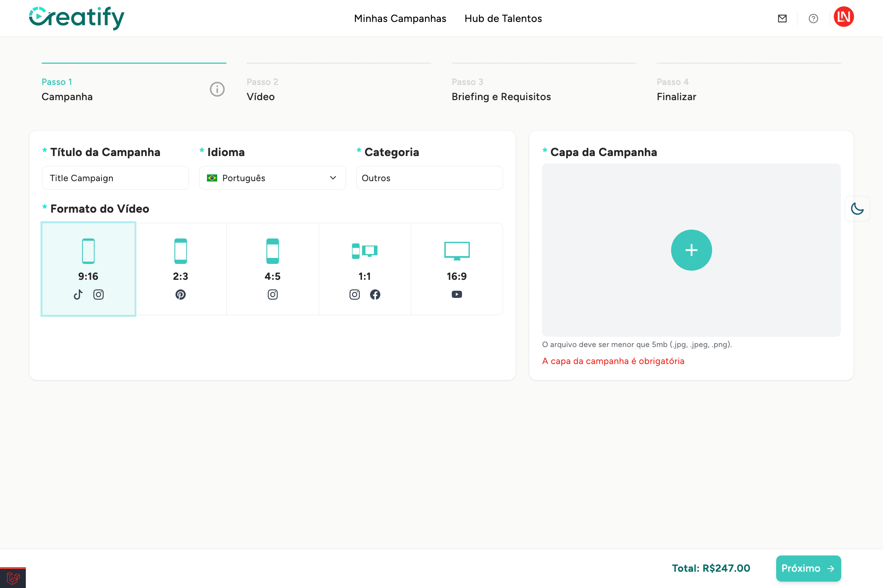This screenshot has width=883, height=588.
Task: Click the info icon beside Passo 1
Action: click(x=217, y=89)
